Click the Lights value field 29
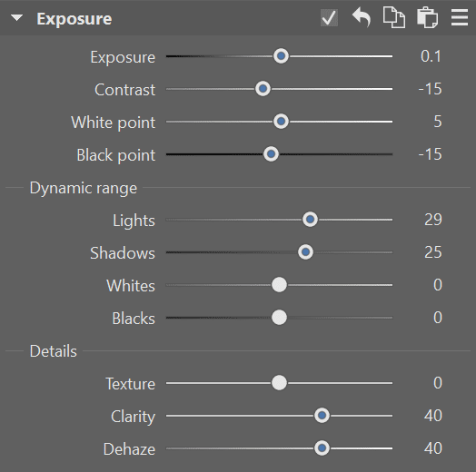Screen dimensions: 476x472 pyautogui.click(x=433, y=220)
